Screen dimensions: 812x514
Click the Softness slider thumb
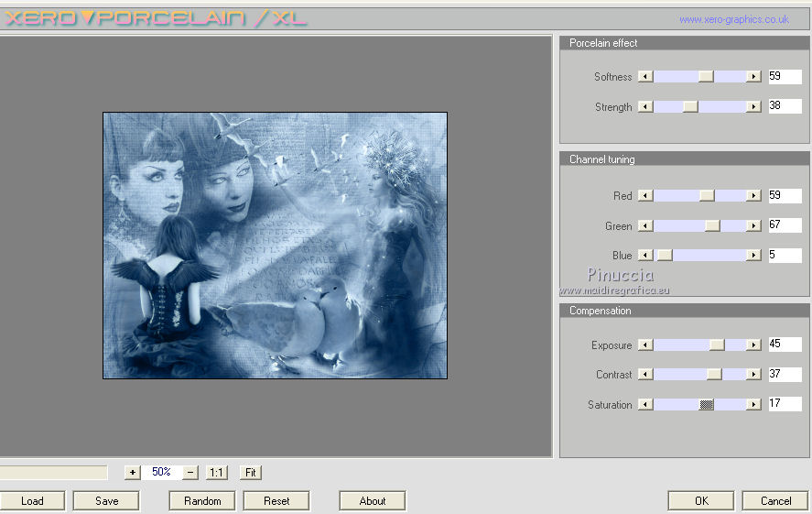click(706, 77)
